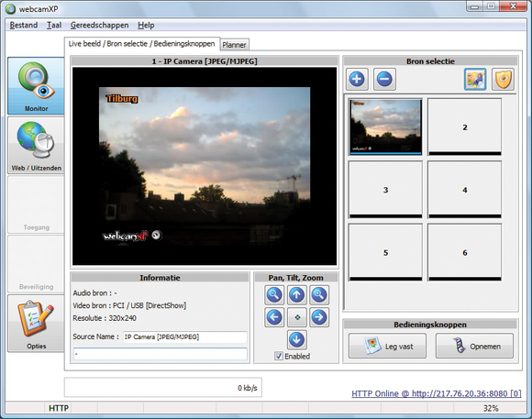This screenshot has width=532, height=419.
Task: Pan camera right with the right arrow
Action: pyautogui.click(x=319, y=317)
